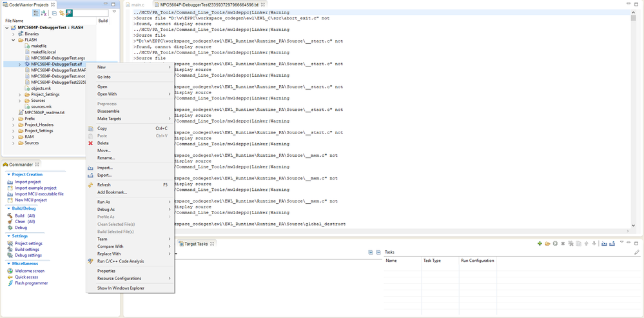Open Flash programmer from Commander
The image size is (644, 318).
coord(32,283)
